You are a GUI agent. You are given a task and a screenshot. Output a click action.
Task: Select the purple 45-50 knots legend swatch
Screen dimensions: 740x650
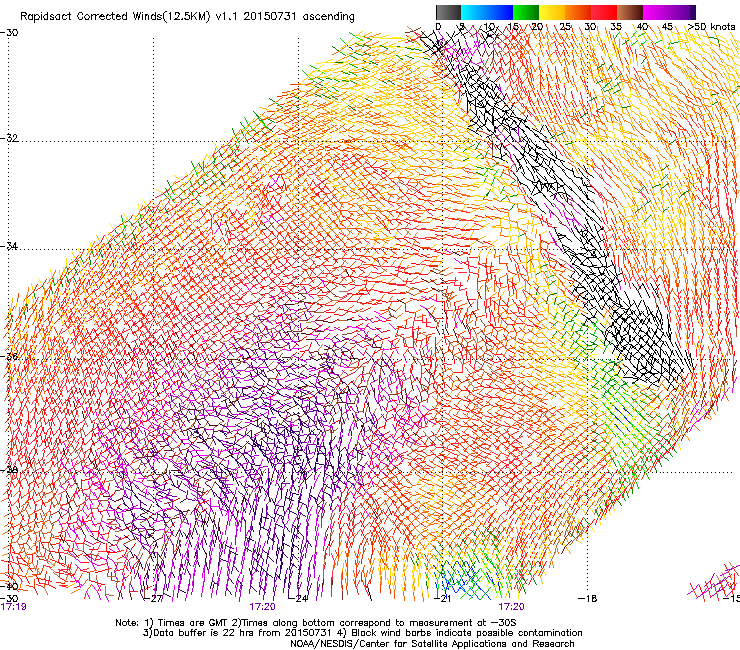coord(680,12)
